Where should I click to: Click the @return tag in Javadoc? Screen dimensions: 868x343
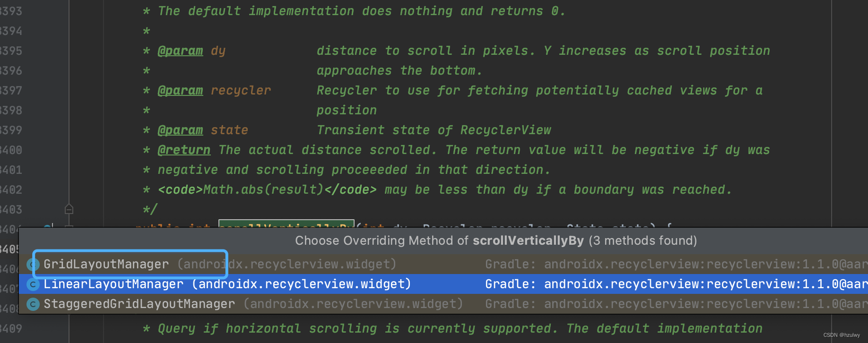(184, 150)
